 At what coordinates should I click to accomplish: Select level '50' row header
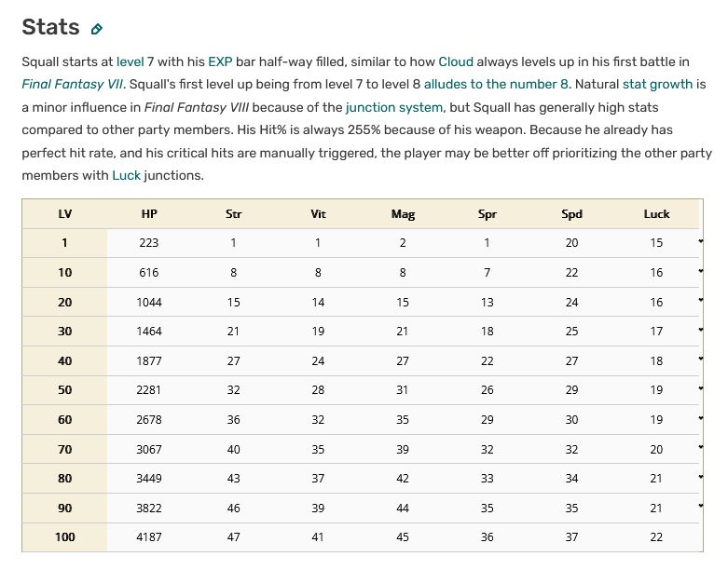tap(64, 390)
